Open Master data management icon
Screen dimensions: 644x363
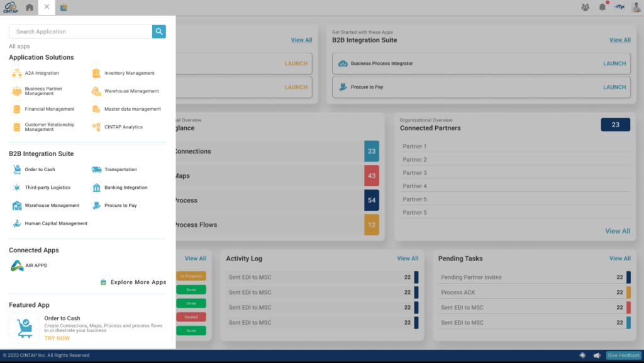tap(96, 109)
